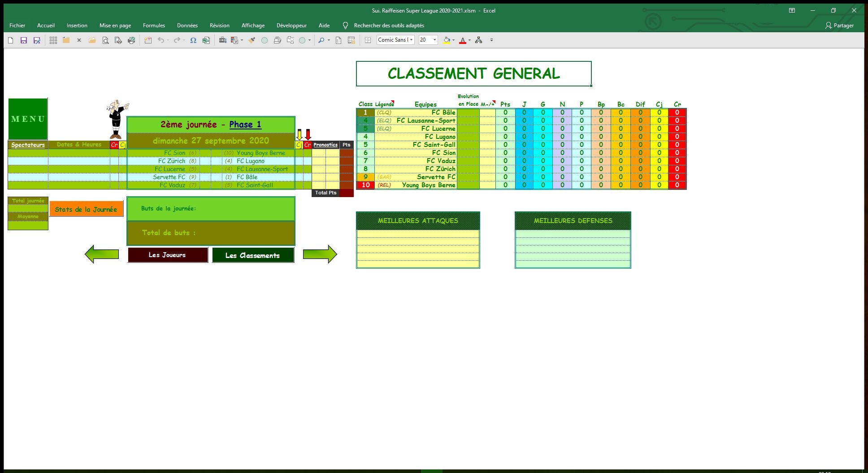Open the print preview magnifier icon
The height and width of the screenshot is (473, 868).
(x=105, y=40)
